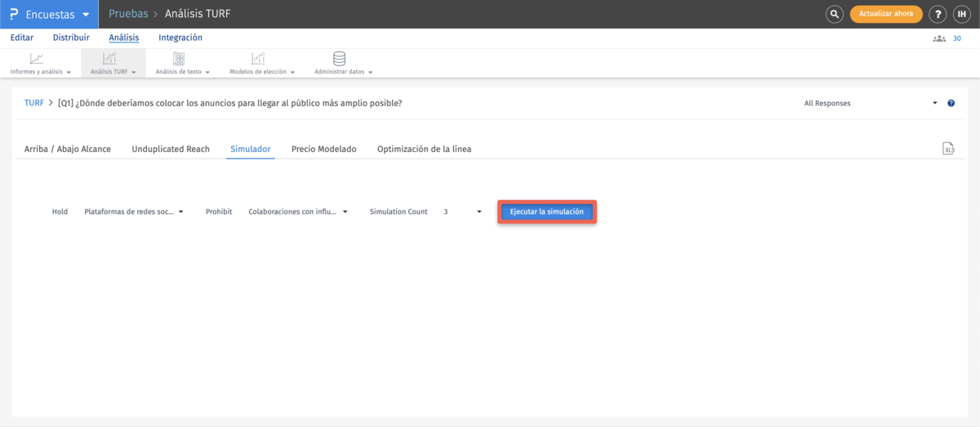Expand the Informes y análisis menu
Image resolution: width=980 pixels, height=427 pixels.
[x=69, y=72]
